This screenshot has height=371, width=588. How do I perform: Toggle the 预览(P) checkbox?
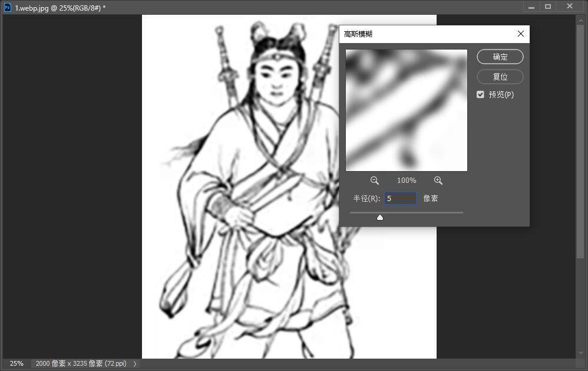coord(480,94)
